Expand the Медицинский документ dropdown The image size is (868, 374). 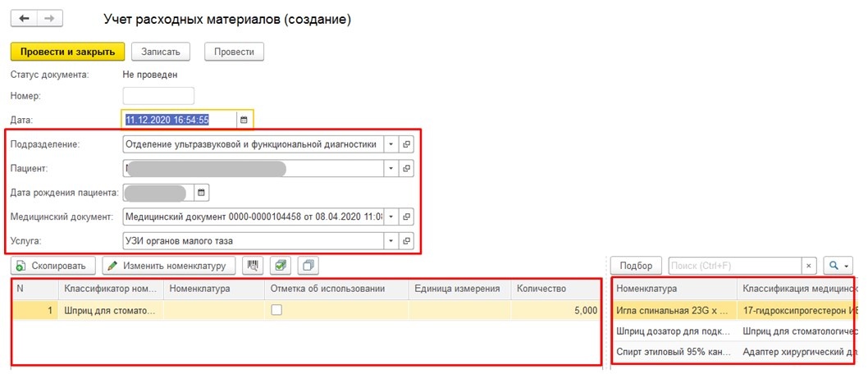click(x=391, y=217)
